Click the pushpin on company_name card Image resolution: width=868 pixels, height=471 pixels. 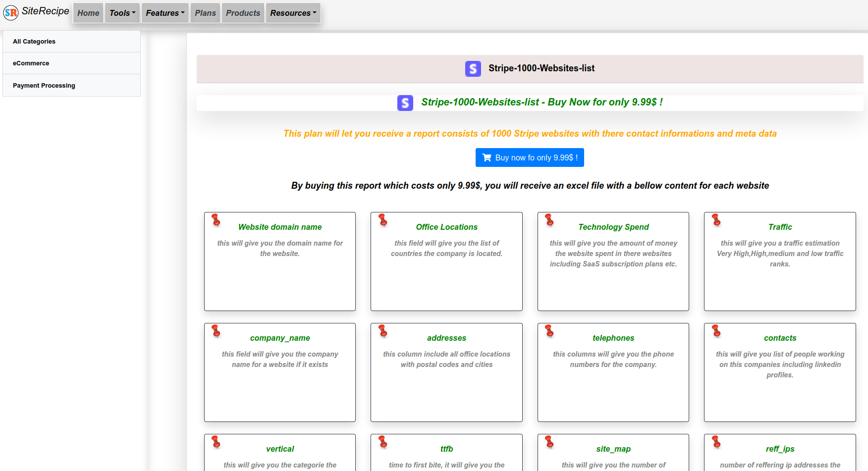216,331
